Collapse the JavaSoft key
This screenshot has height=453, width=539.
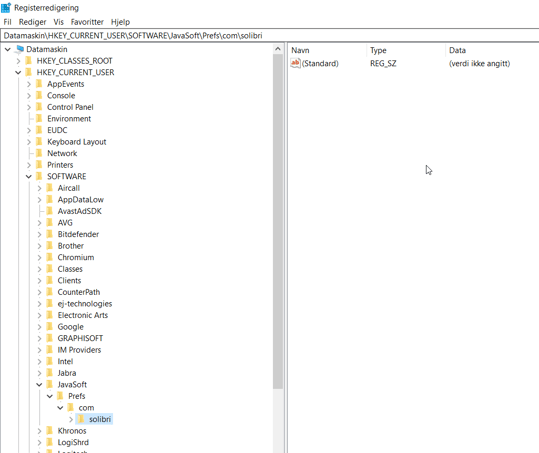39,385
